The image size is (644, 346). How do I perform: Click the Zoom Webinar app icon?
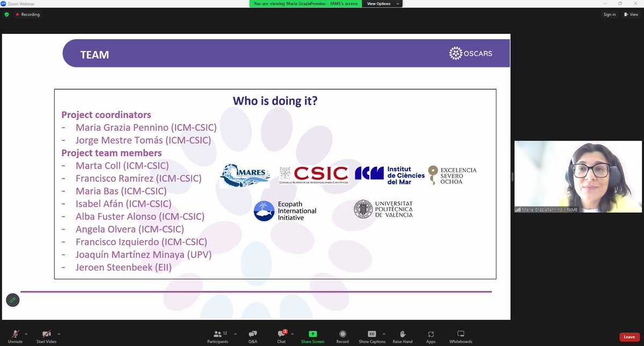[x=3, y=3]
